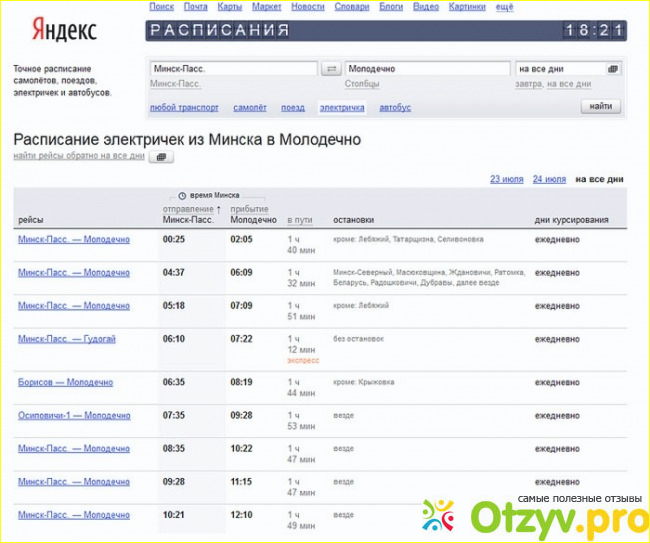
Task: Click the Молодечно destination input field
Action: pyautogui.click(x=425, y=69)
